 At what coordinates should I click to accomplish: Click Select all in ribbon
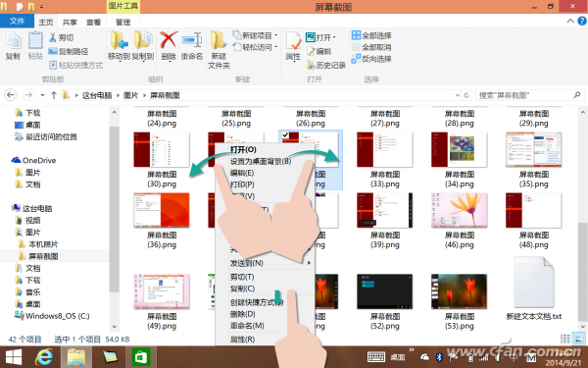click(x=371, y=35)
